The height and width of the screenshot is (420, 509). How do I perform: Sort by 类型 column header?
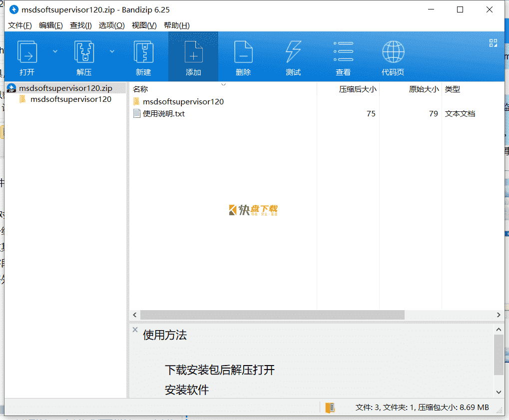[453, 89]
